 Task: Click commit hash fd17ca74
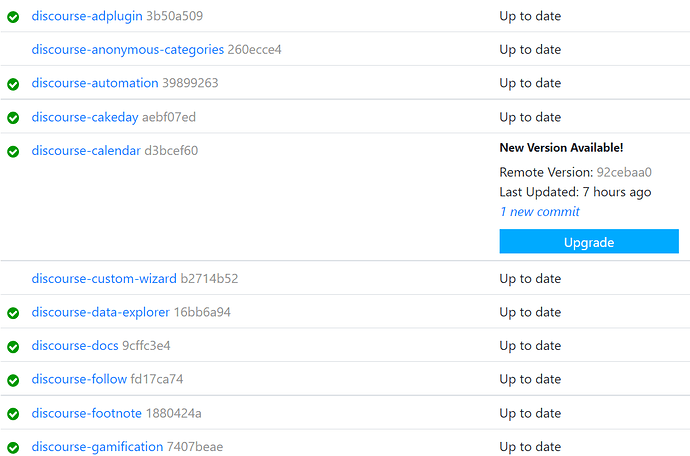pyautogui.click(x=157, y=379)
